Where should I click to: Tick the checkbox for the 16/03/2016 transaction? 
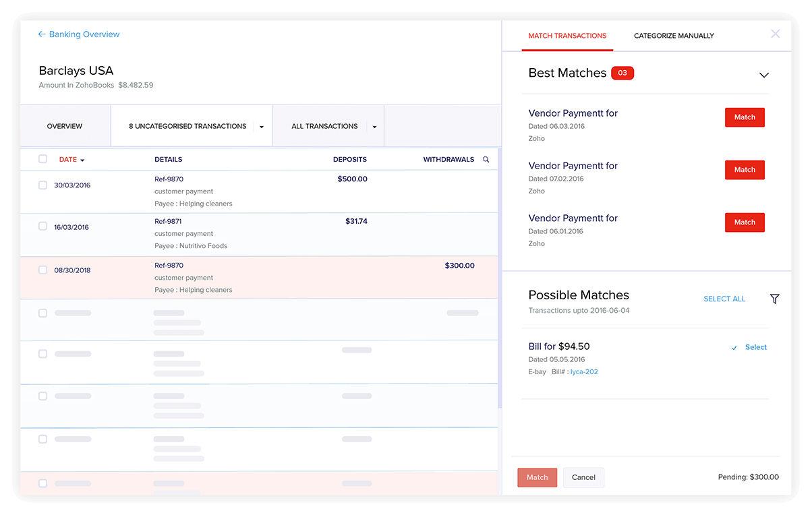[43, 227]
